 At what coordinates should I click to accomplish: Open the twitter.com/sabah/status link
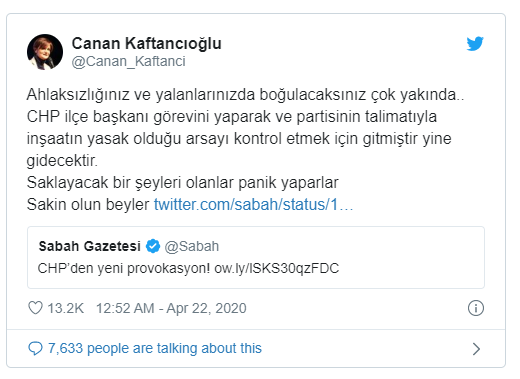pyautogui.click(x=253, y=204)
